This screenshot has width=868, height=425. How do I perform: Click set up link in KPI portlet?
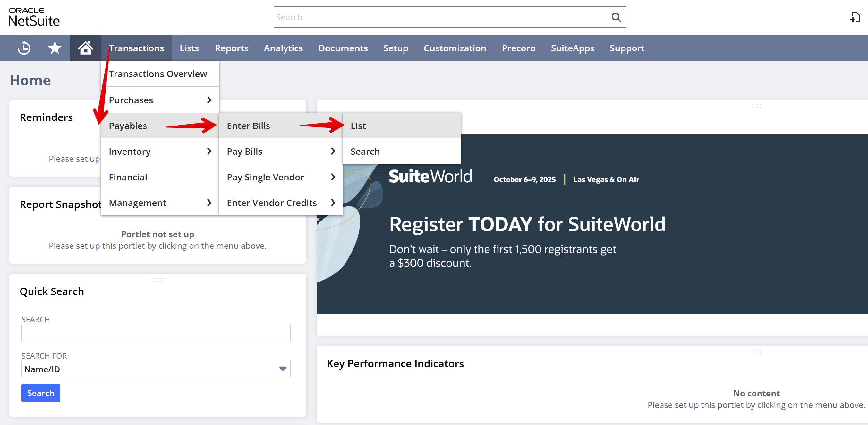(687, 405)
